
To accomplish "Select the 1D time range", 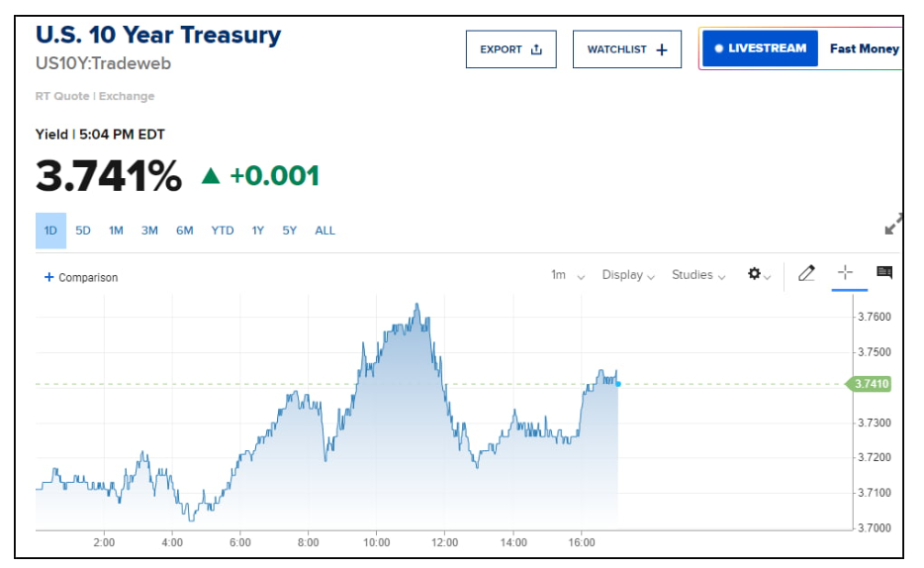I will pos(50,231).
